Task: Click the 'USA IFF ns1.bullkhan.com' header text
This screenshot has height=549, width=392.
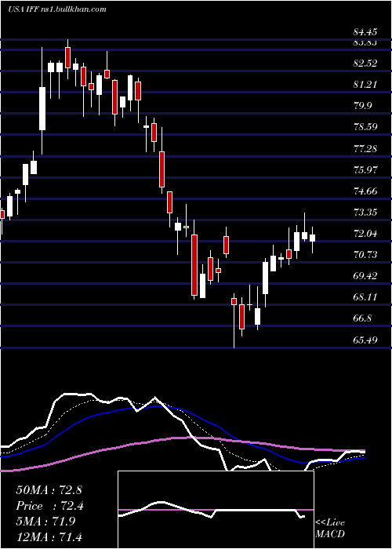Action: 56,9
